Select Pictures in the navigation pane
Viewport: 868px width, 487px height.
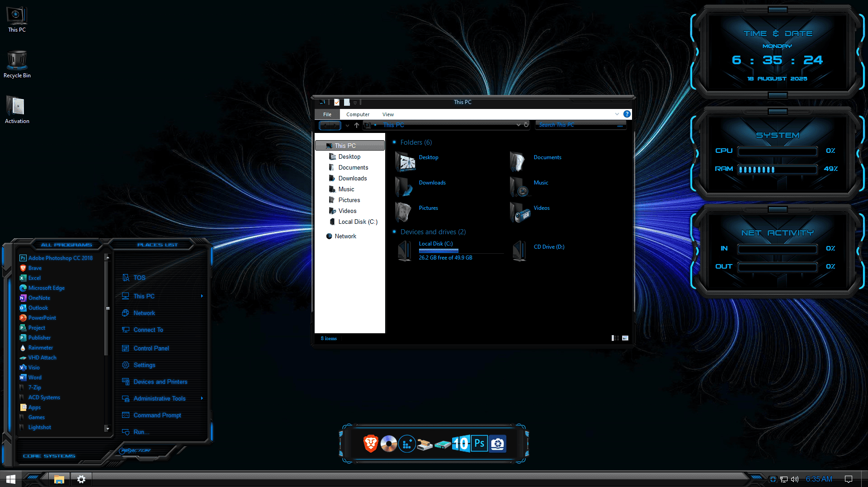tap(349, 200)
